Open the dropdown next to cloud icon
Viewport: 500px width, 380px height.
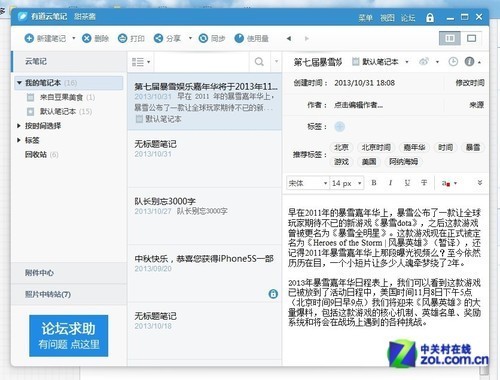coord(437,62)
